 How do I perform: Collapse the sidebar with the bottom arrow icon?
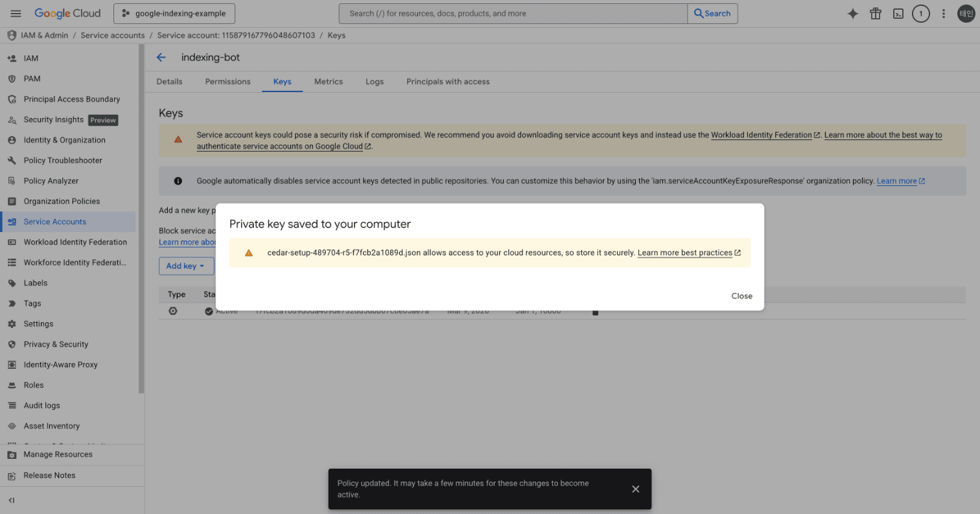(12, 500)
